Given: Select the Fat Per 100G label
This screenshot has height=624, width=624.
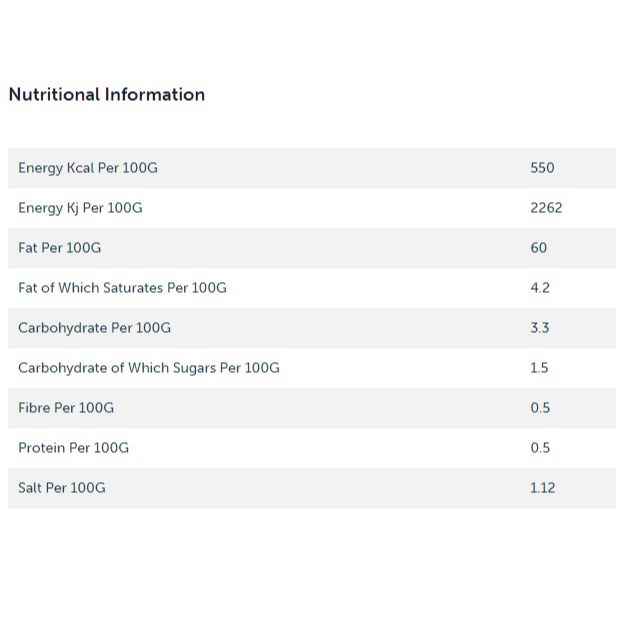Looking at the screenshot, I should click(x=59, y=248).
